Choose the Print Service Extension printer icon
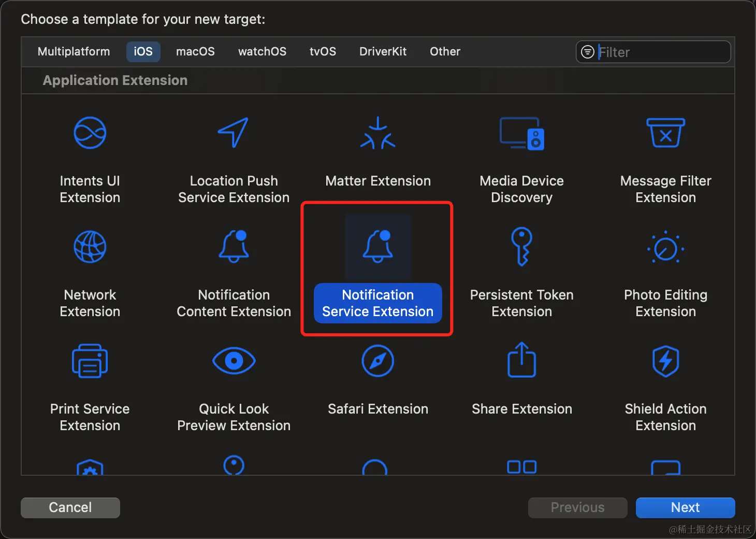The height and width of the screenshot is (539, 756). (x=90, y=361)
